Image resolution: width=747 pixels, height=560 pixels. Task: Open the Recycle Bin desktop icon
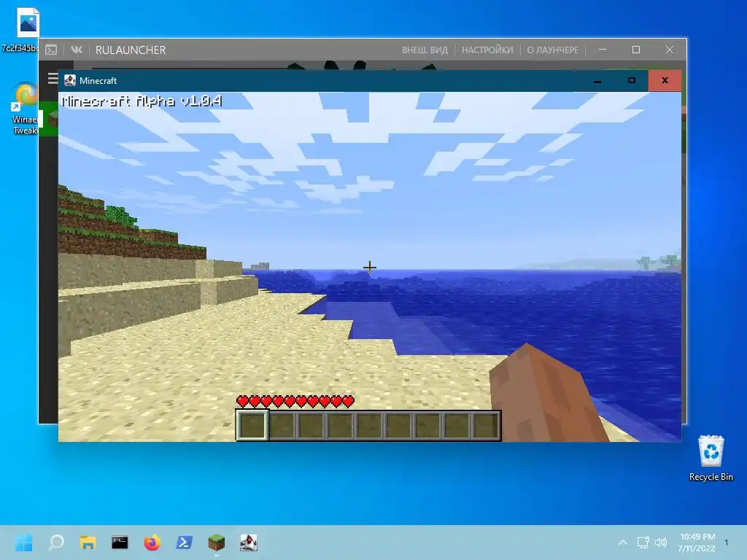[x=711, y=458]
